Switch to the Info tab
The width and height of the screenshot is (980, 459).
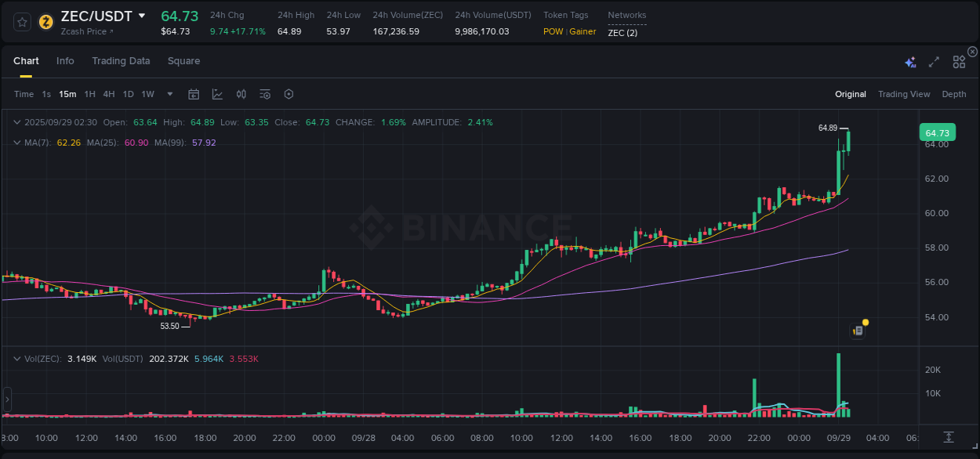65,60
